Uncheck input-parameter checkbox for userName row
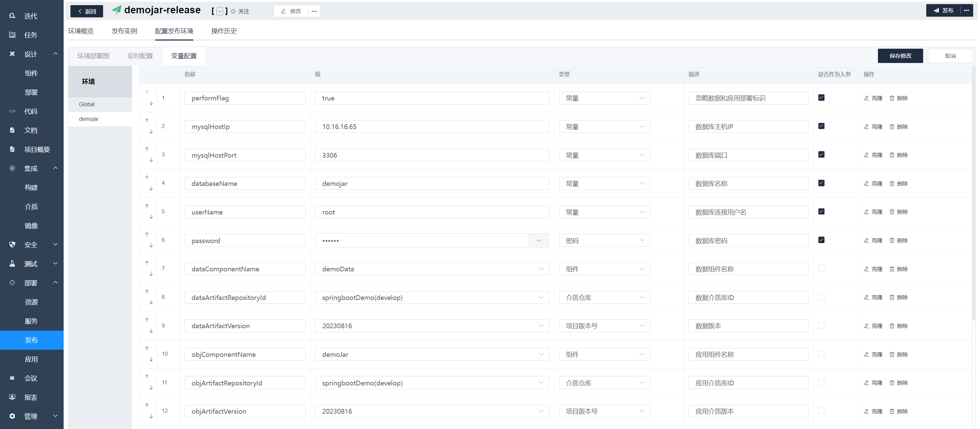This screenshot has width=980, height=429. point(821,212)
